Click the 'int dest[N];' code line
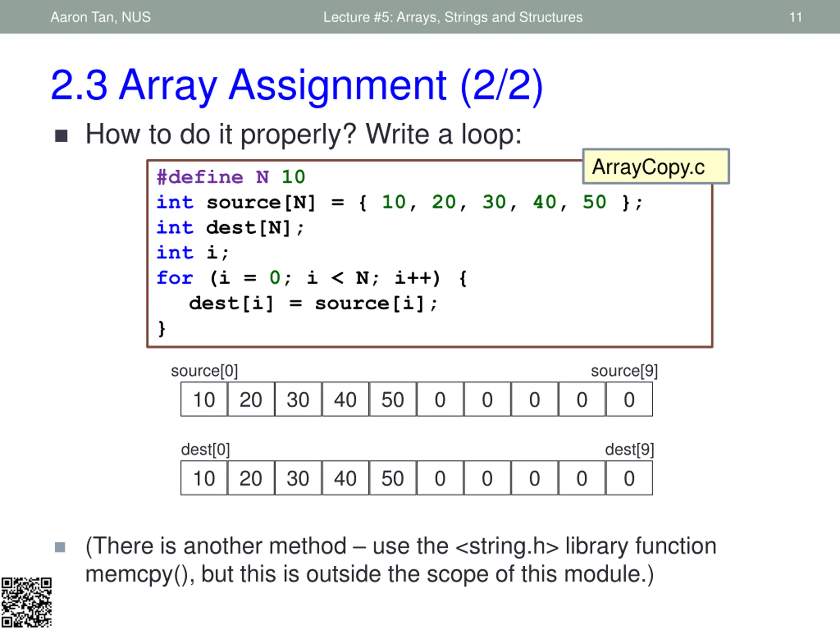Image resolution: width=840 pixels, height=630 pixels. [x=230, y=228]
